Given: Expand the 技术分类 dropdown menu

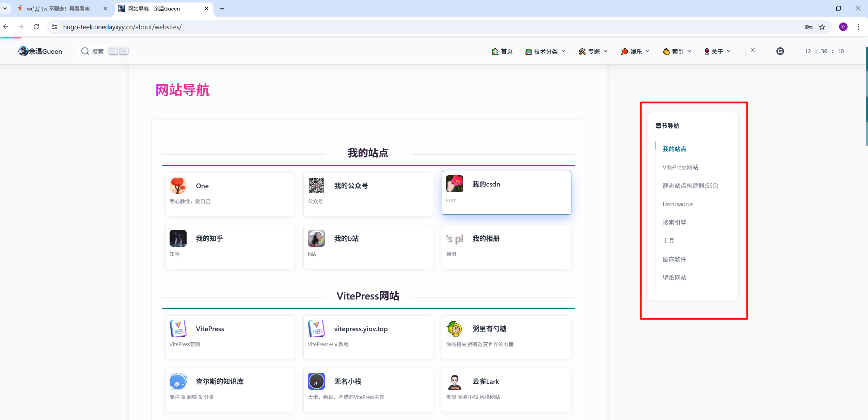Looking at the screenshot, I should 546,51.
